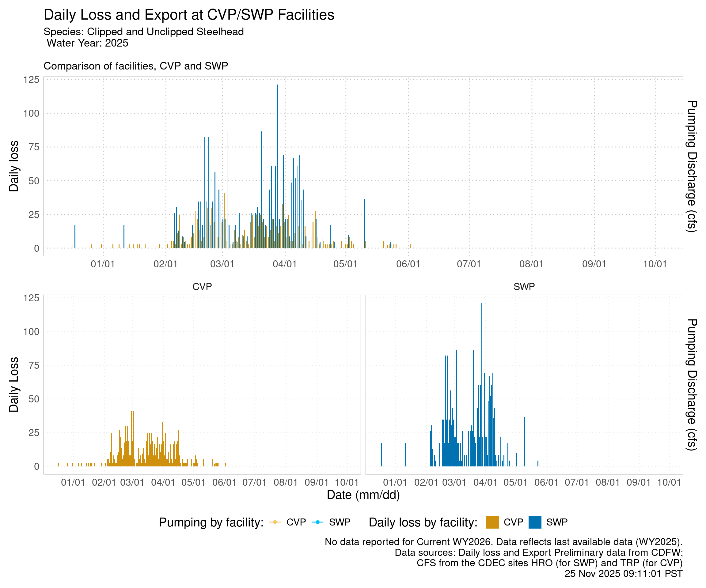706x588 pixels.
Task: Click the CVP facet panel title
Action: coord(202,287)
